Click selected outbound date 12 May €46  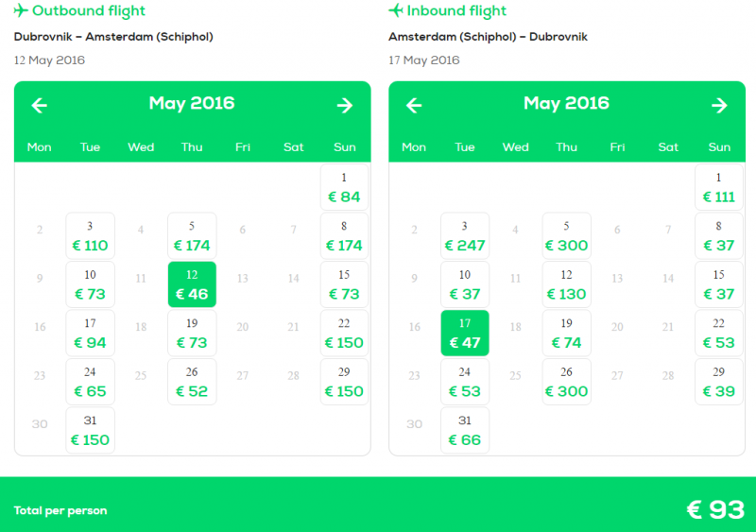[192, 284]
